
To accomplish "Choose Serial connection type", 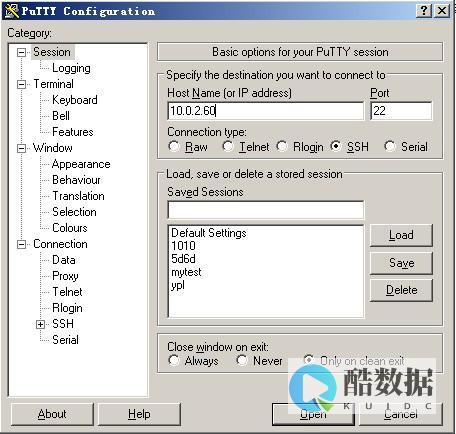I will 390,146.
